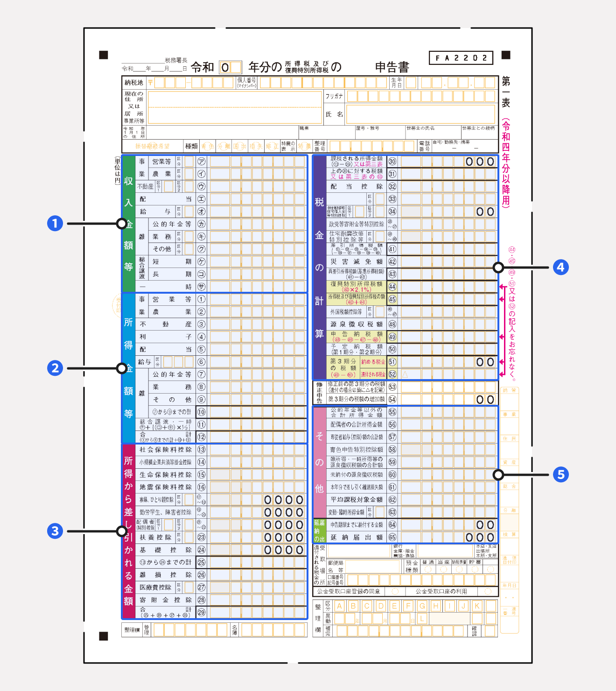This screenshot has width=616, height=691.
Task: Click the 区分 box labeled A in 整理欄
Action: pos(339,606)
